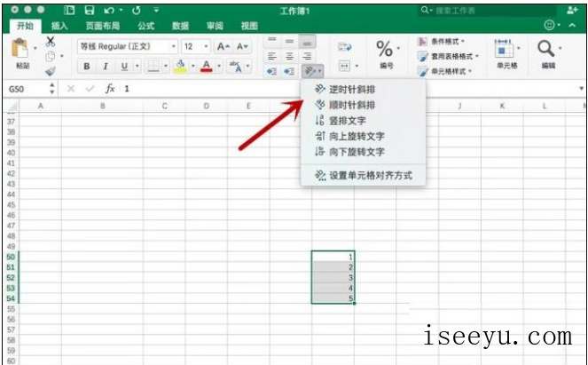Screen dimensions: 588x365
Task: Click the text orientation button
Action: 312,71
